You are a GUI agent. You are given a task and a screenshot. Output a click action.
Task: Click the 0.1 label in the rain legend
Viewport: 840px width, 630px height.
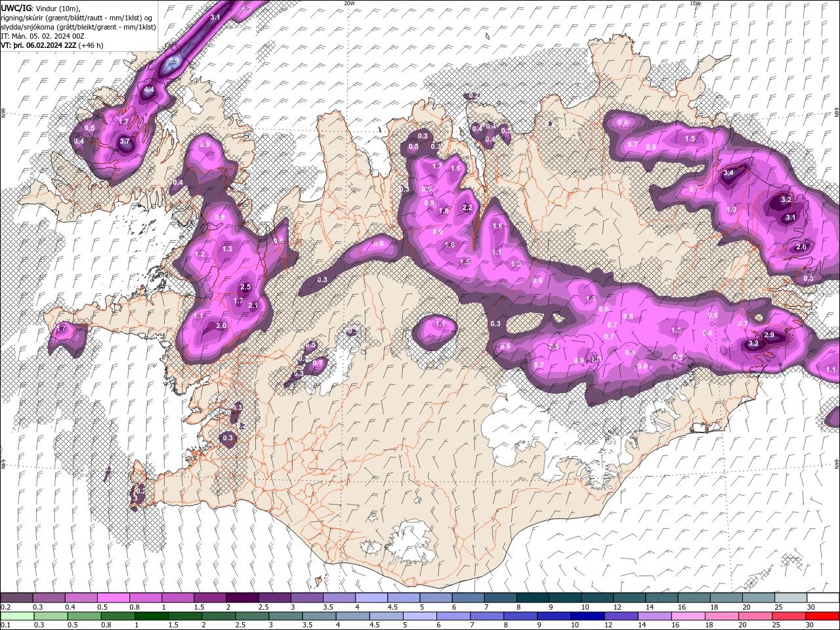pos(6,625)
